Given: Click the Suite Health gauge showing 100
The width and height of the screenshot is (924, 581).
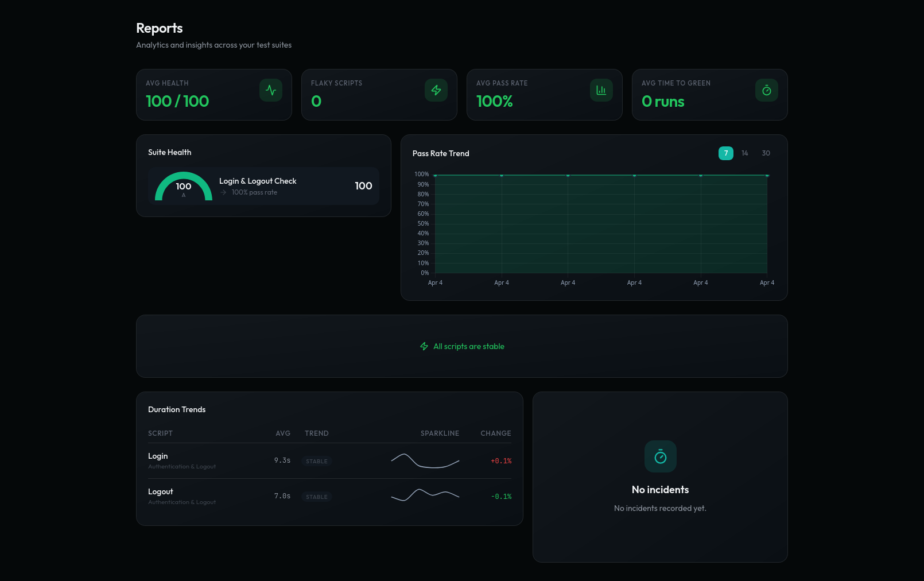Looking at the screenshot, I should tap(184, 186).
